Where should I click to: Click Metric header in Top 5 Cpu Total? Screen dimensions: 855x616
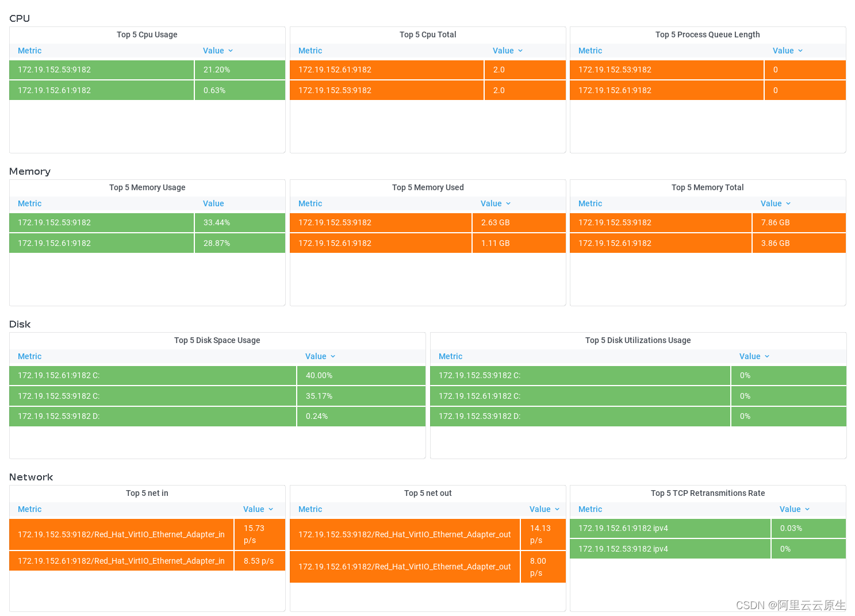[x=310, y=51]
